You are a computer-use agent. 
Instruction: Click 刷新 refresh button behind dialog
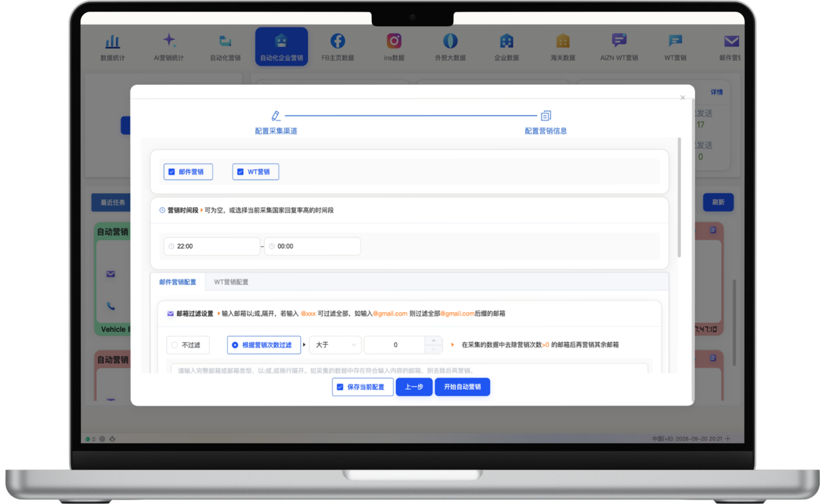pos(718,202)
